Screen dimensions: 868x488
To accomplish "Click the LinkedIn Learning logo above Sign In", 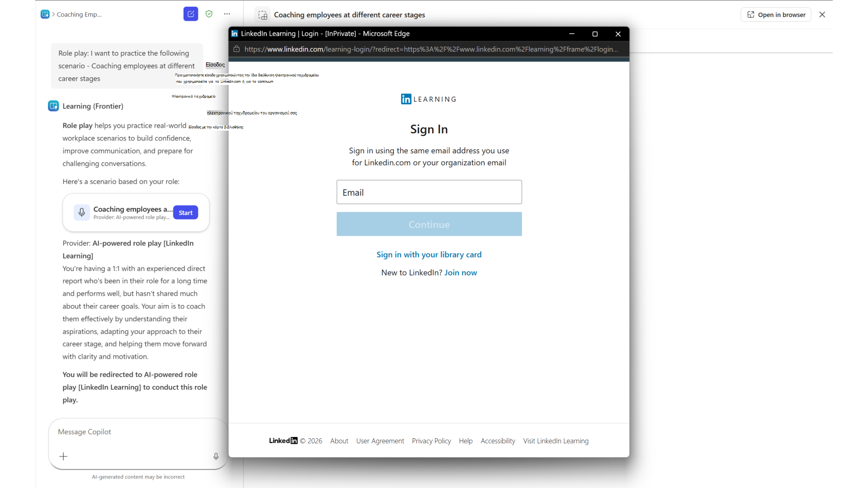I will coord(429,99).
